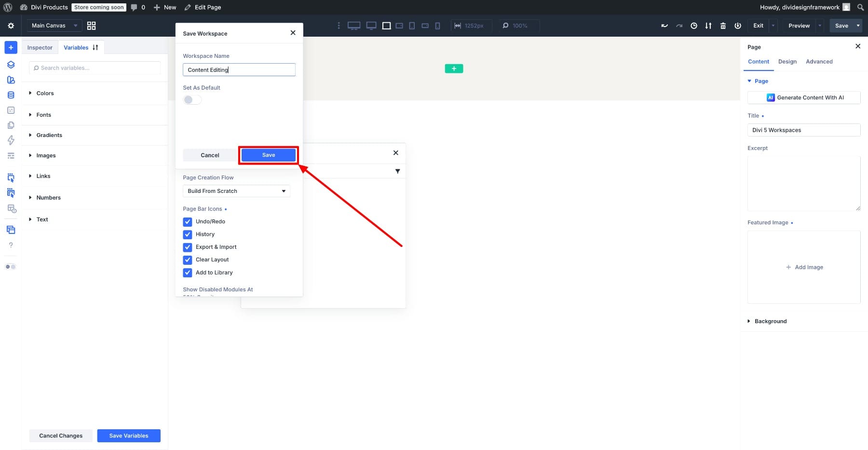Screen dimensions: 868x450
Task: Expand the Images variables group
Action: click(x=95, y=155)
